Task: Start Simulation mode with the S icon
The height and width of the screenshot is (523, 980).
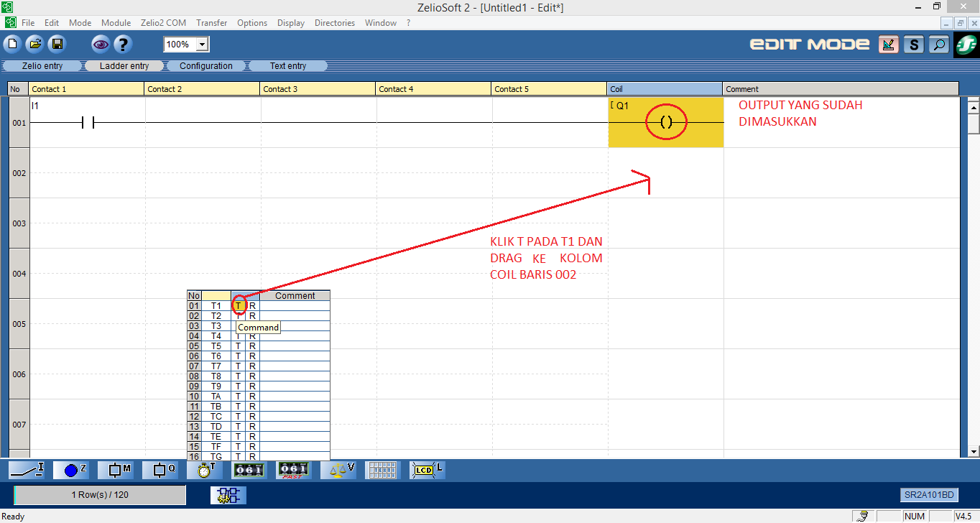Action: tap(913, 45)
